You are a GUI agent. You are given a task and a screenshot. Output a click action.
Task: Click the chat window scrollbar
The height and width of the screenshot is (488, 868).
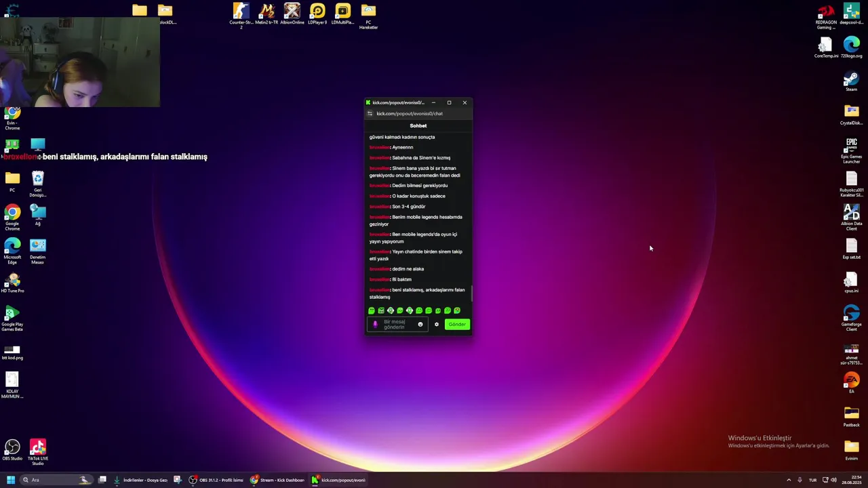click(x=472, y=293)
